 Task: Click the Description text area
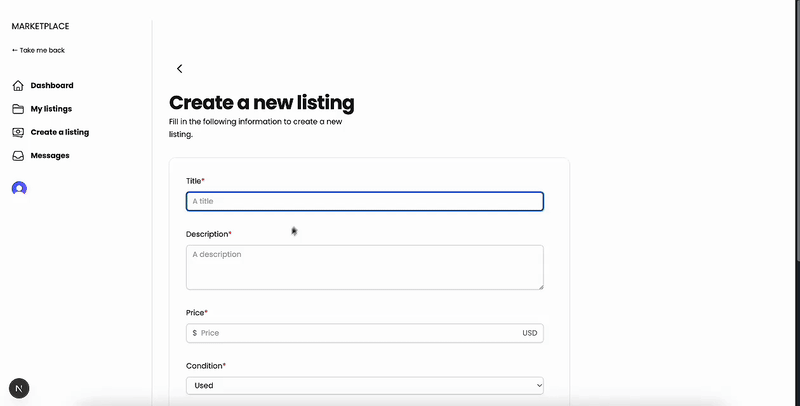coord(365,267)
